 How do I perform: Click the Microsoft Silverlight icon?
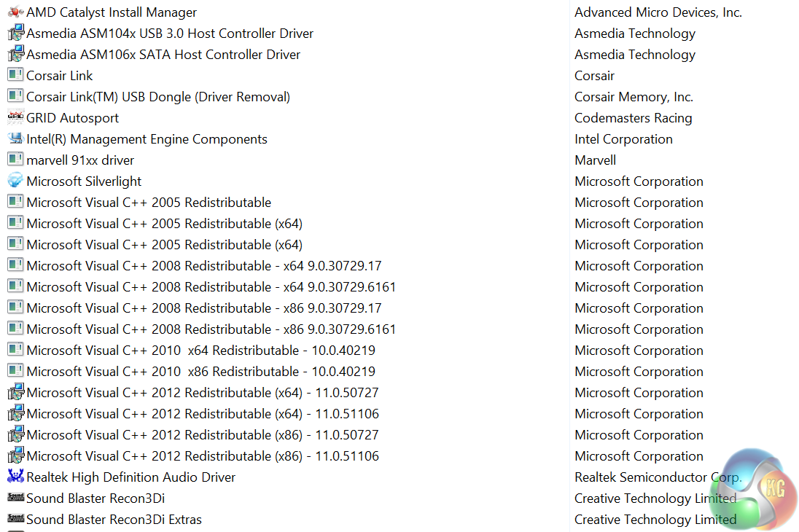coord(15,181)
